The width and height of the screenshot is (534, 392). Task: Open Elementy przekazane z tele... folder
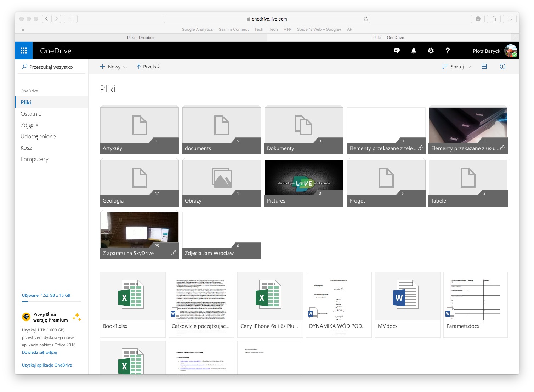point(386,131)
